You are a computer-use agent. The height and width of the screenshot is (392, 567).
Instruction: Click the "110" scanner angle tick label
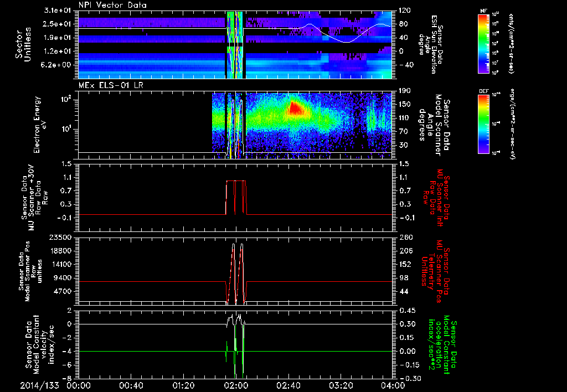(405, 118)
